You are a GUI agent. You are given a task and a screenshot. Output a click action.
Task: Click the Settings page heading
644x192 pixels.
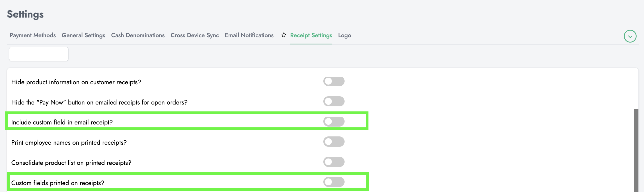tap(25, 14)
